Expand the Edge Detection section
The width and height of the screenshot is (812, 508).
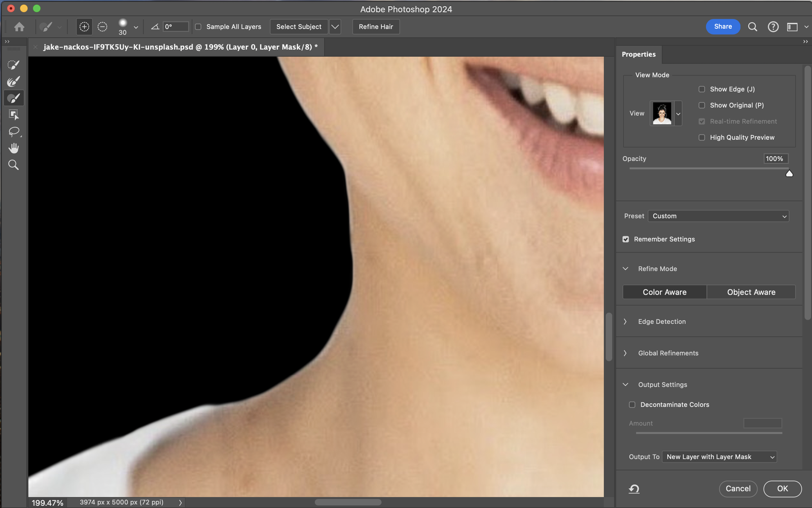click(x=625, y=322)
